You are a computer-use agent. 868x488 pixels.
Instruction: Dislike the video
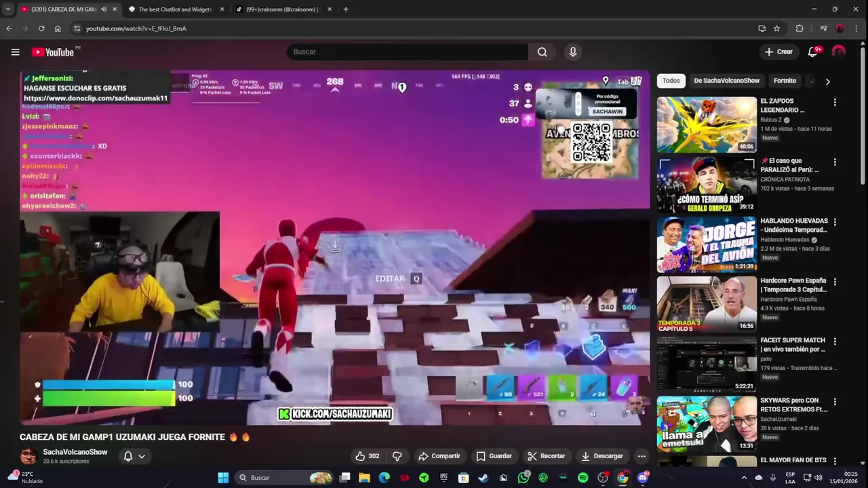pyautogui.click(x=397, y=456)
